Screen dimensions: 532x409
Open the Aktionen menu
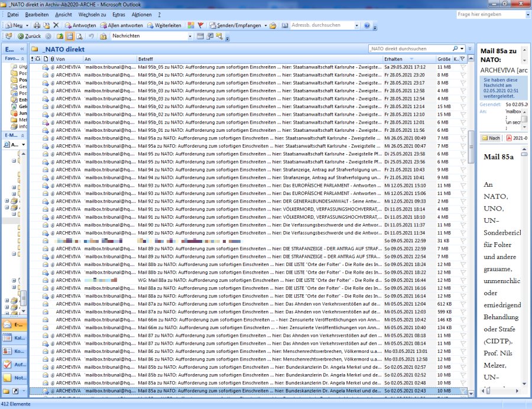click(141, 15)
